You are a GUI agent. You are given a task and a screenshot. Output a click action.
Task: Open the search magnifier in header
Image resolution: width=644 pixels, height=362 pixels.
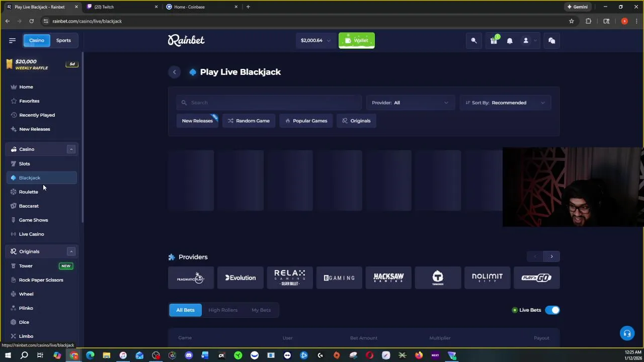(474, 41)
